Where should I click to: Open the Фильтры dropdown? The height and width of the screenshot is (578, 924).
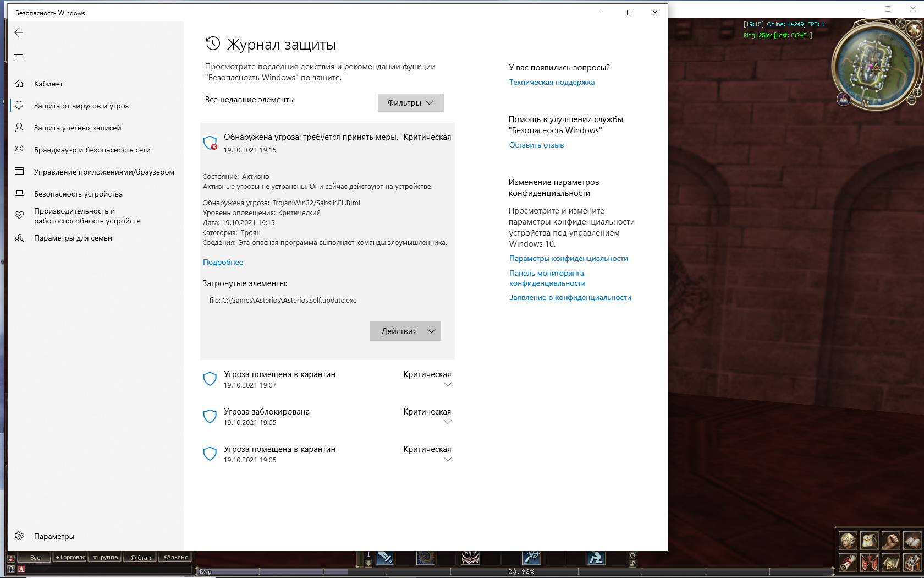coord(410,103)
